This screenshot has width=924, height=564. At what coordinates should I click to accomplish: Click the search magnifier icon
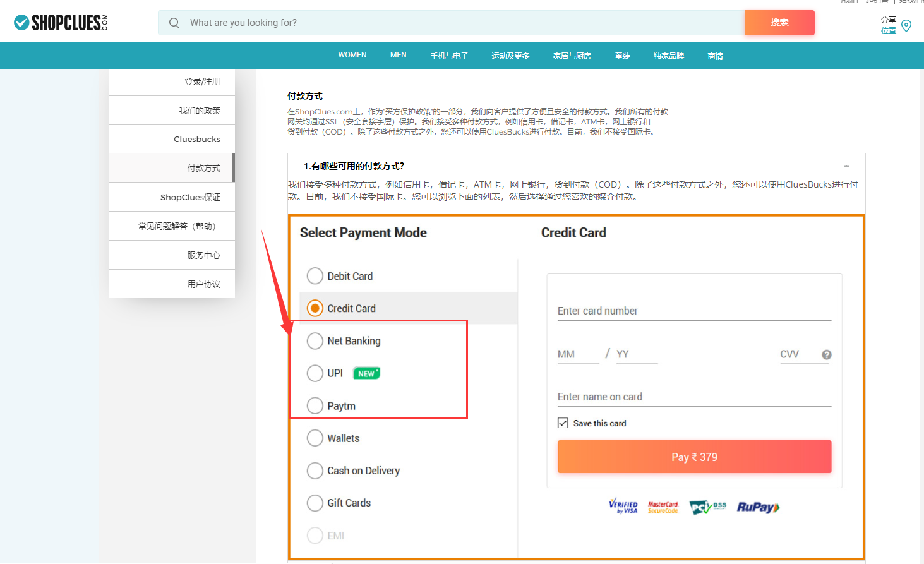[174, 23]
